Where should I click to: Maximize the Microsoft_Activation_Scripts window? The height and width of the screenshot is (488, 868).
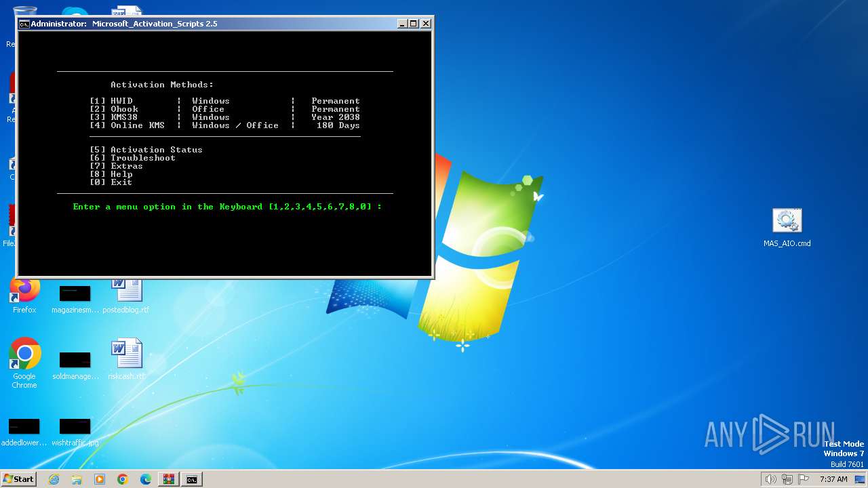pyautogui.click(x=414, y=24)
